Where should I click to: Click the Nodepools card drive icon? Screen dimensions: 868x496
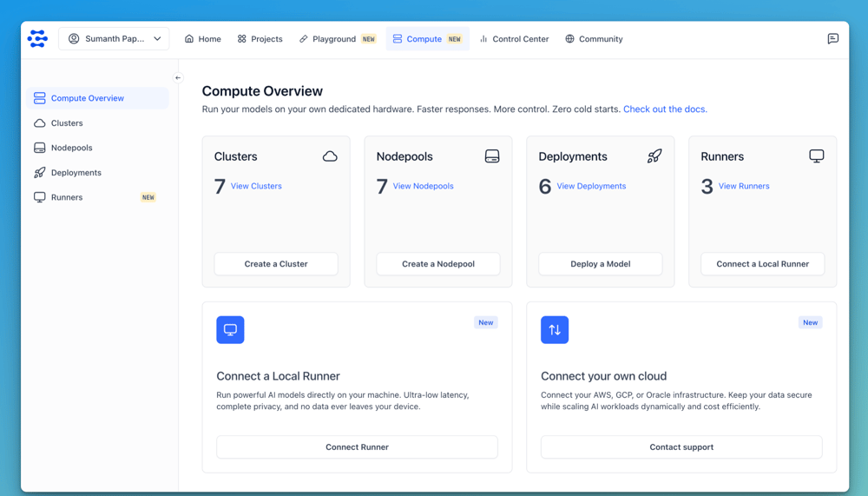click(x=492, y=156)
